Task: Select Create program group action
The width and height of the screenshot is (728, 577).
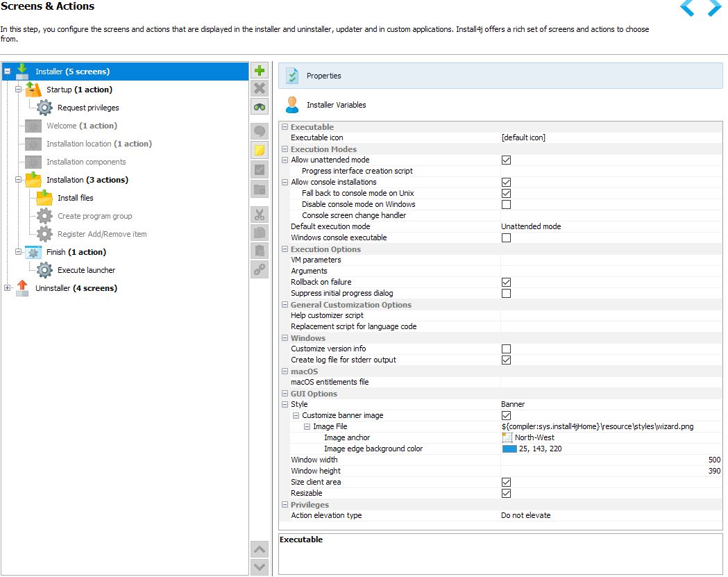Action: pyautogui.click(x=94, y=216)
